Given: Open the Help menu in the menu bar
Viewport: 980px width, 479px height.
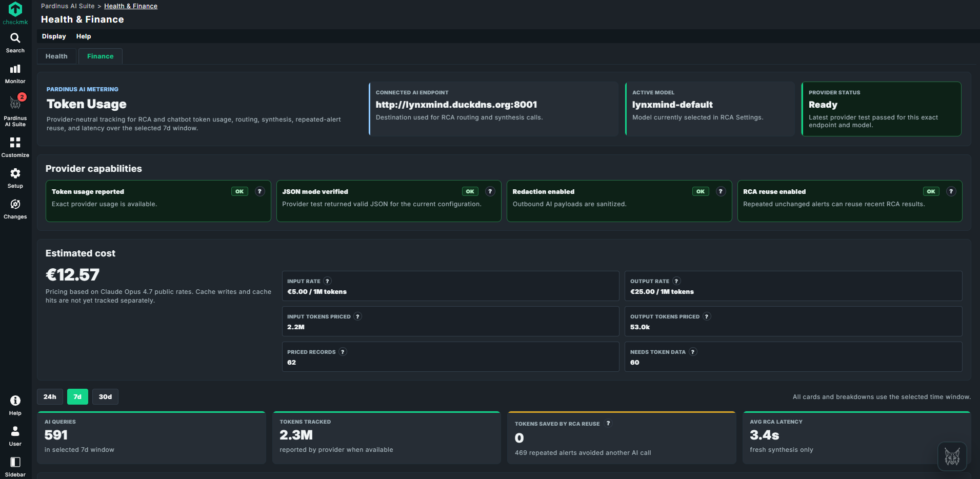Looking at the screenshot, I should coord(84,36).
